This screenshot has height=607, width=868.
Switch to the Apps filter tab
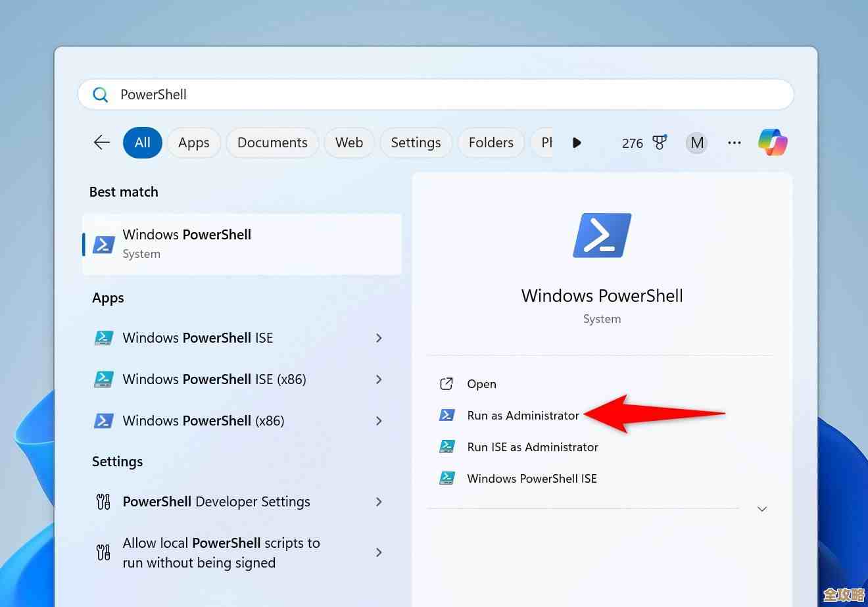[x=193, y=142]
